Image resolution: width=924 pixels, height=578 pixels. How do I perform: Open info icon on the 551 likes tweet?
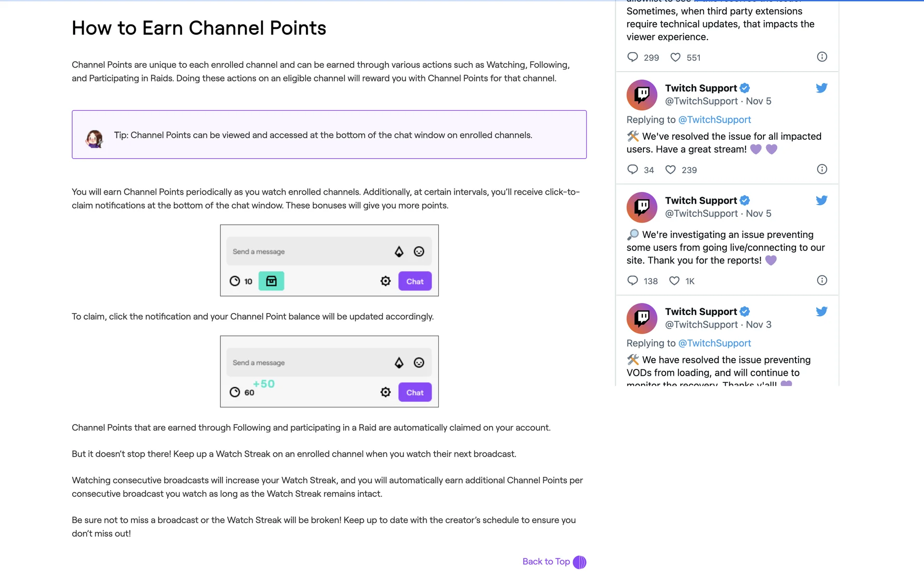[x=822, y=57]
